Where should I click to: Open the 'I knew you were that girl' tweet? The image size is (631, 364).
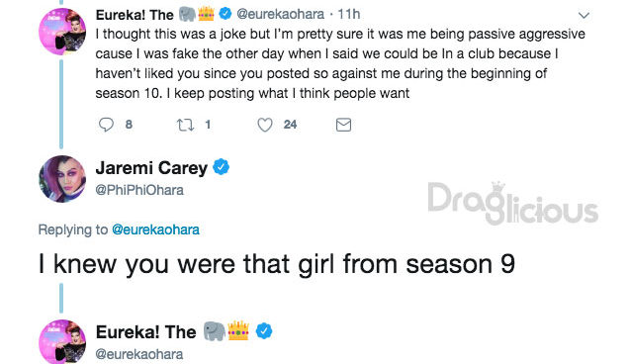[277, 264]
